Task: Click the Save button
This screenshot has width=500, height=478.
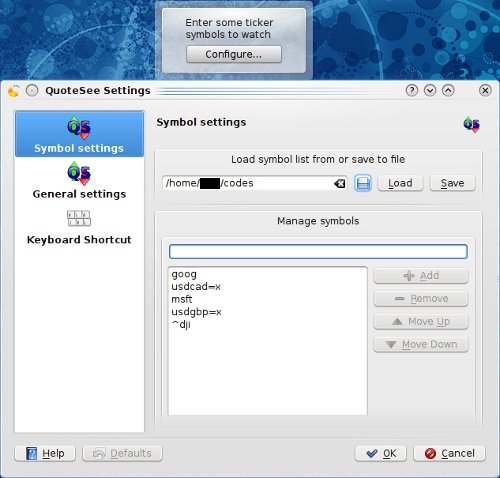Action: click(452, 183)
